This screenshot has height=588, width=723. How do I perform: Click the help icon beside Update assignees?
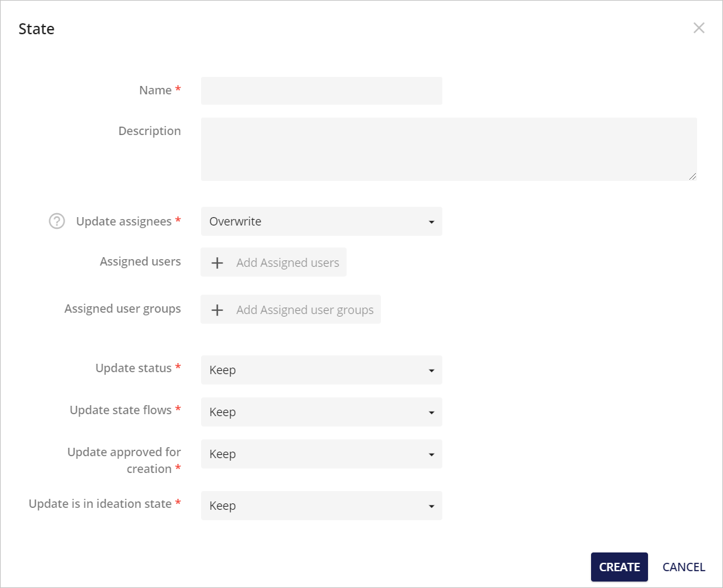coord(57,221)
